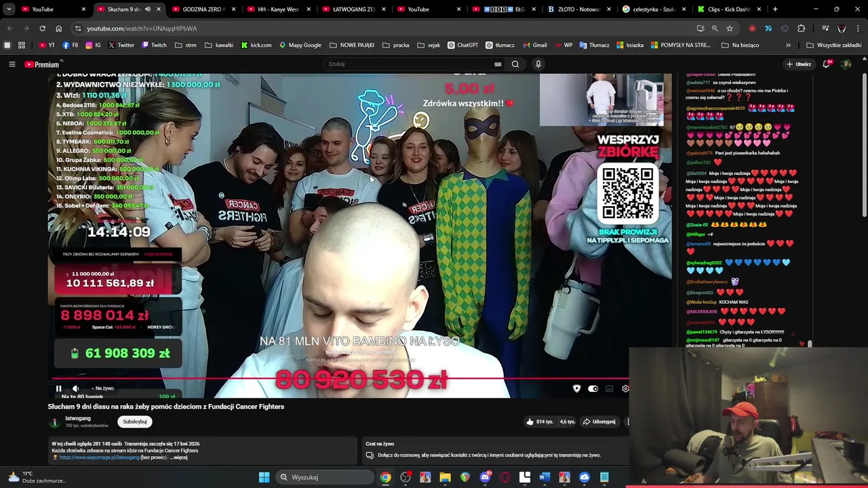Open the tab search dropdown arrow

pos(9,9)
